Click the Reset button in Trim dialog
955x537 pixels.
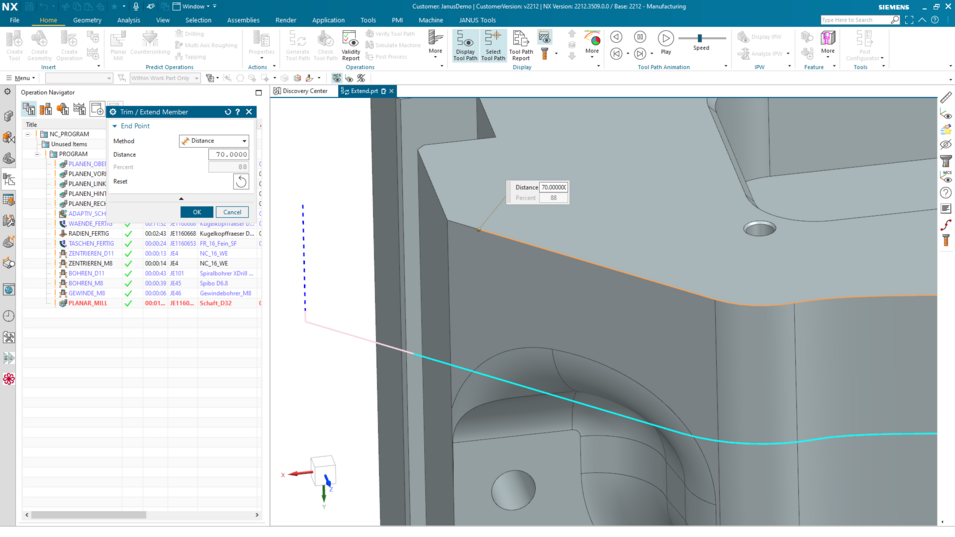(241, 181)
